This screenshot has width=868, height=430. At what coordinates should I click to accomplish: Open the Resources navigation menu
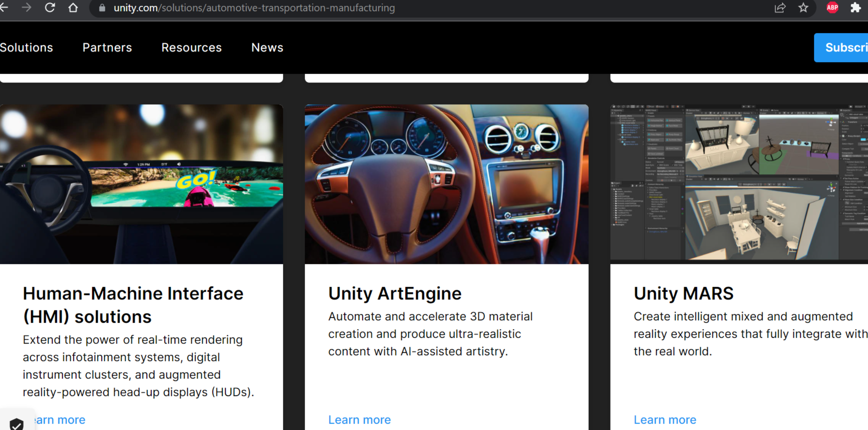pos(192,48)
